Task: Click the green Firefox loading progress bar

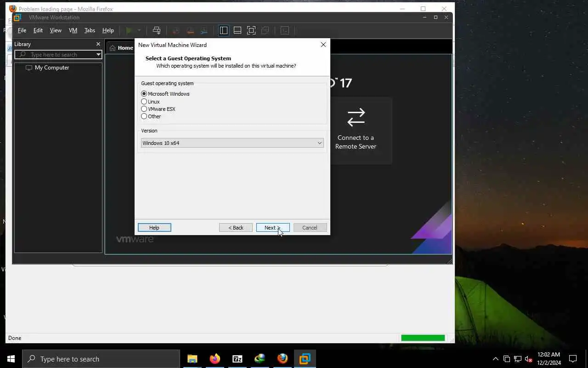Action: pos(423,338)
